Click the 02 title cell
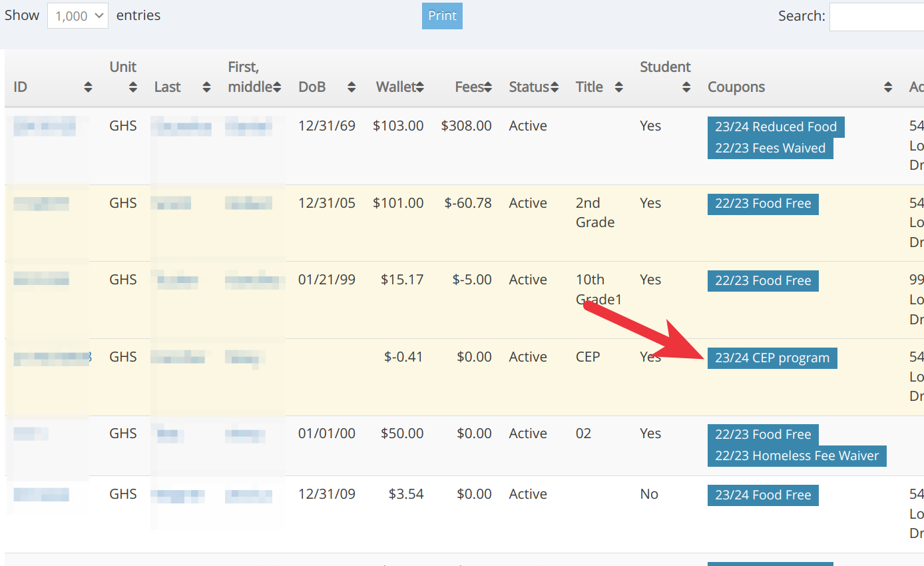This screenshot has height=566, width=924. (x=583, y=433)
